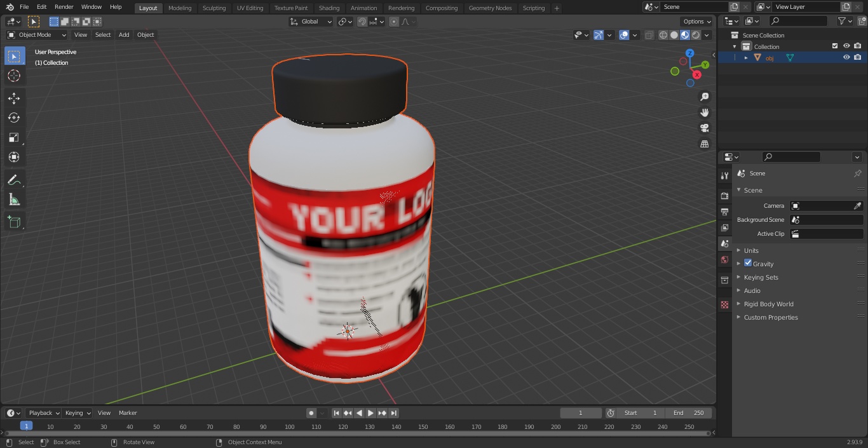Click the zoom view magnifier icon
The image size is (868, 448).
tap(704, 97)
